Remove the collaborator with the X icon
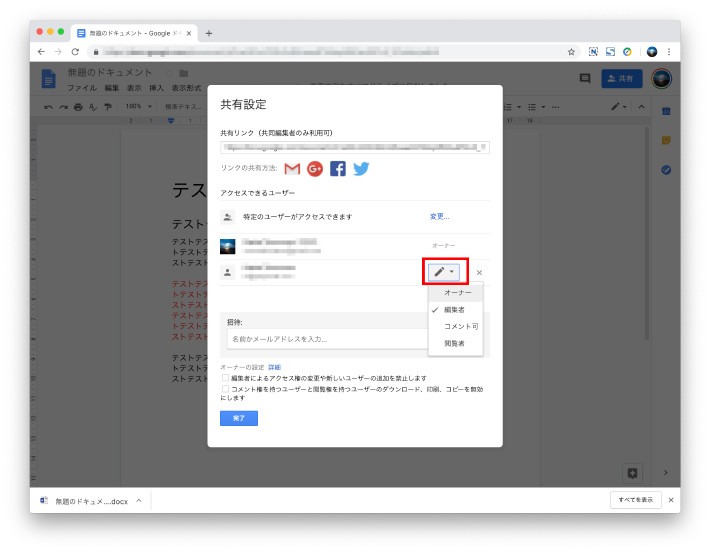 [x=479, y=273]
